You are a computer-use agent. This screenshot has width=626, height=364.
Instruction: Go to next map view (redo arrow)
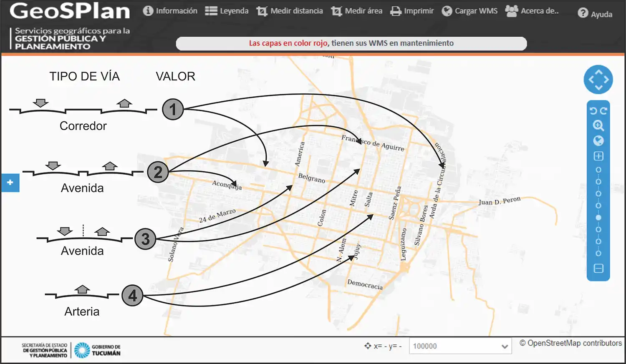click(603, 111)
